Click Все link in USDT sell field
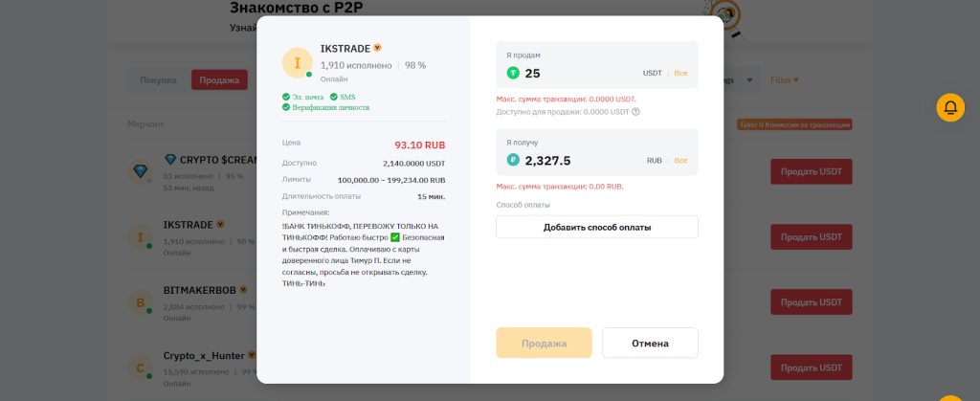This screenshot has height=401, width=980. [x=680, y=74]
